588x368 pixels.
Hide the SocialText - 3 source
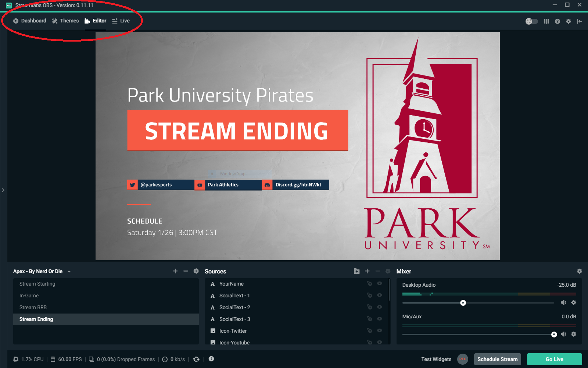(x=380, y=319)
